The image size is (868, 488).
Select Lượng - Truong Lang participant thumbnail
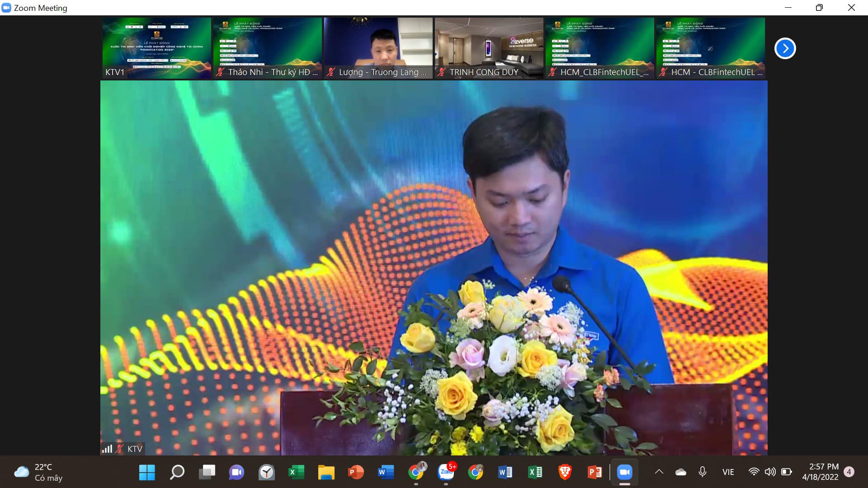378,48
